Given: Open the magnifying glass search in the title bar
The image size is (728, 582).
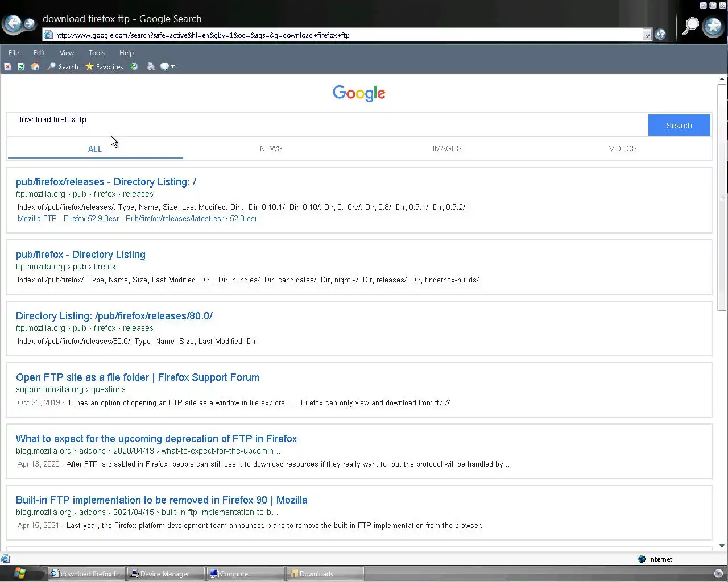Looking at the screenshot, I should coord(690,26).
